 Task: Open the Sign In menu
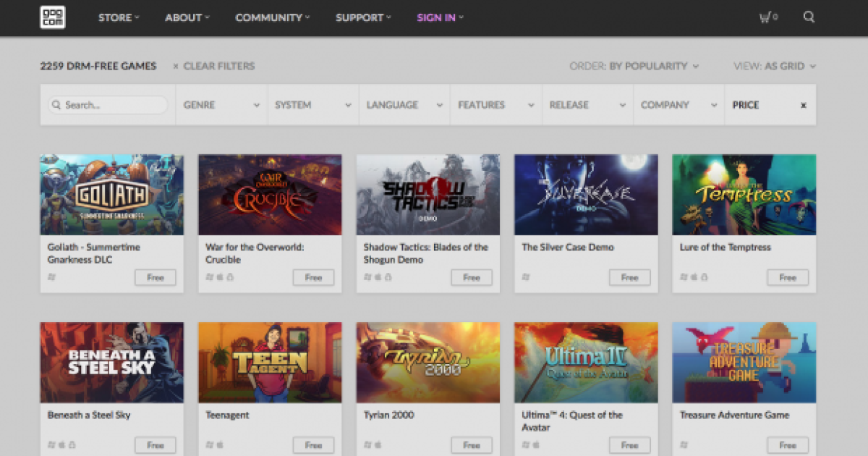click(441, 17)
